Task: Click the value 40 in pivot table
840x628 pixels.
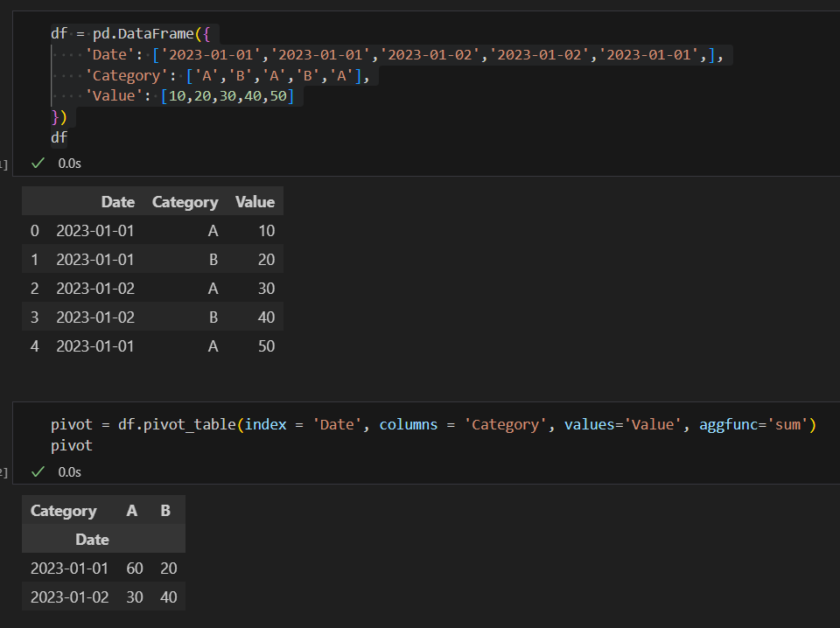Action: [169, 597]
